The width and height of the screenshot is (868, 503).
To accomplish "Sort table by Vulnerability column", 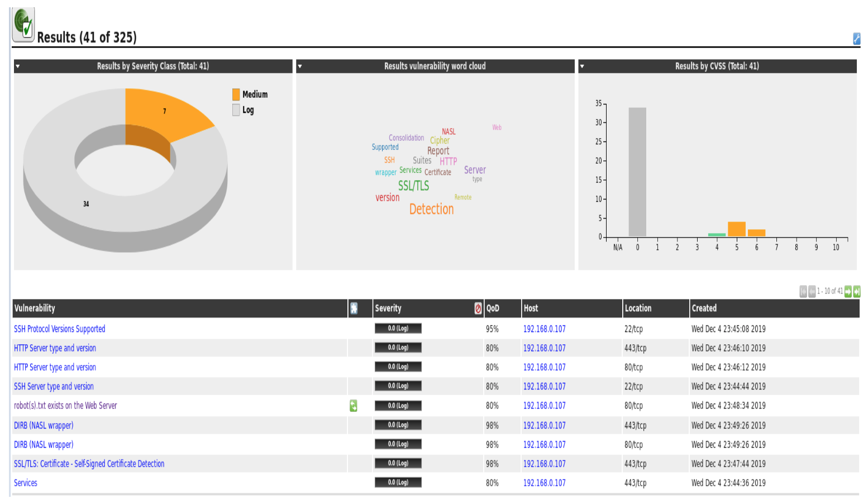I will click(x=35, y=308).
